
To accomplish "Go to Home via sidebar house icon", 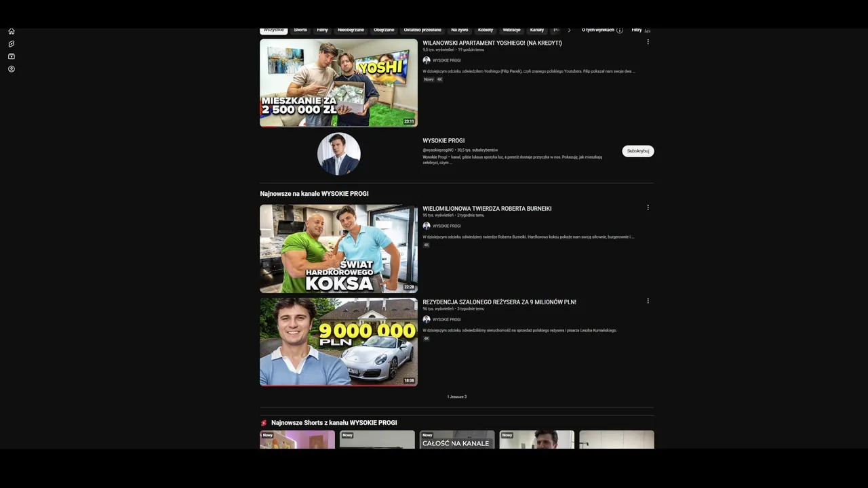I will coord(12,31).
